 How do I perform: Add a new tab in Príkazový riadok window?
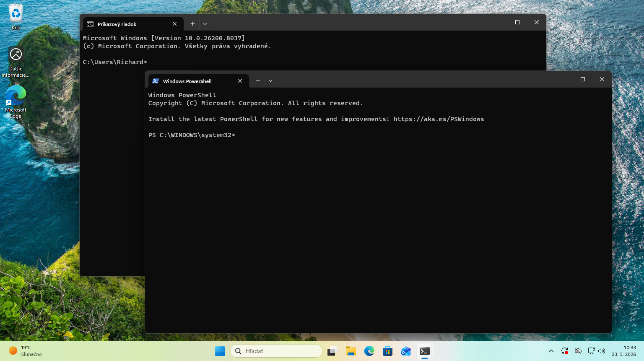[192, 24]
